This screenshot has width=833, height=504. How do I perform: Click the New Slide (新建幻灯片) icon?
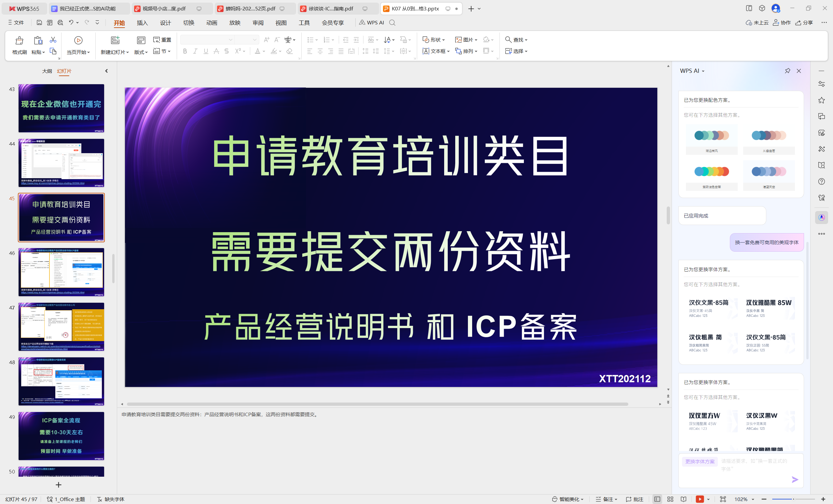115,41
